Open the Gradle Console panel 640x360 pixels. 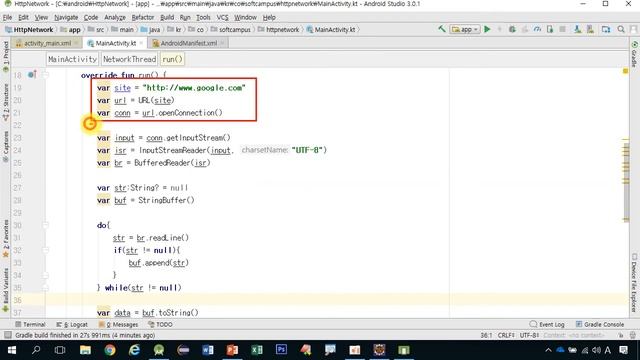[600, 324]
